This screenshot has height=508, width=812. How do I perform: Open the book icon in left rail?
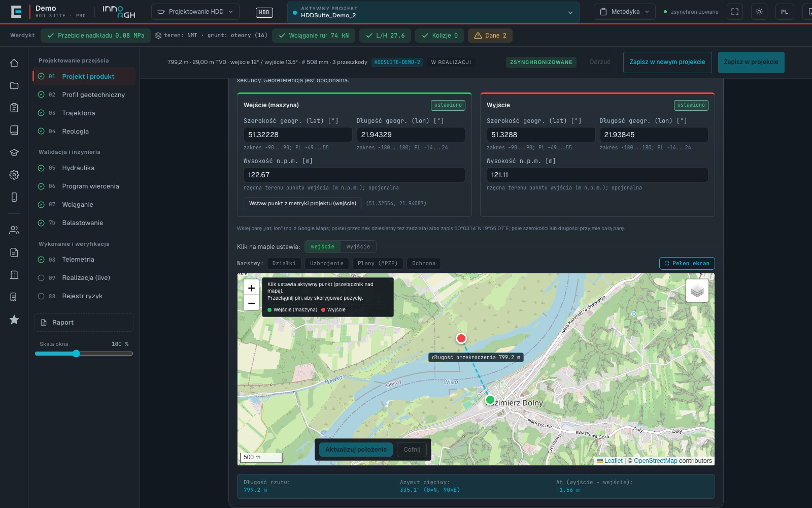point(14,130)
